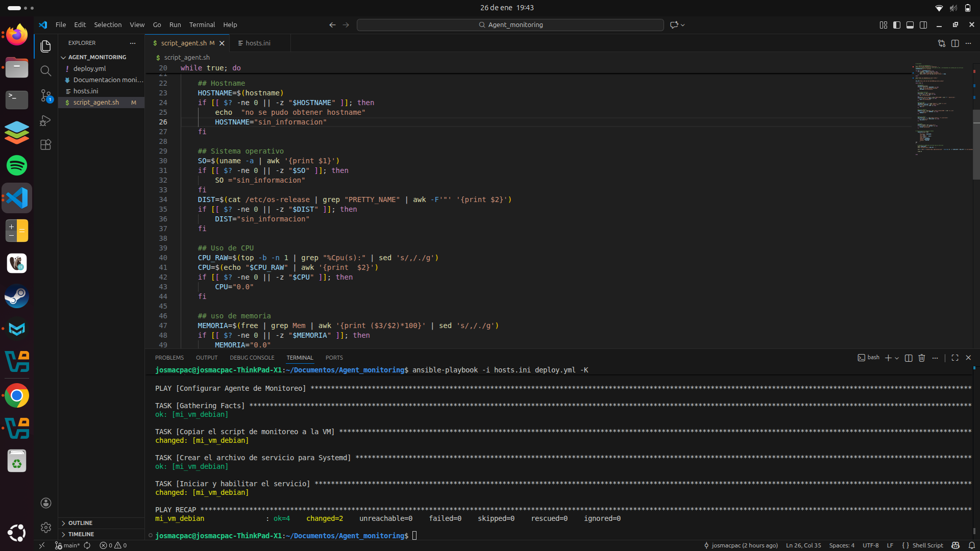
Task: Select deploy.yml in the Explorer
Action: click(90, 68)
